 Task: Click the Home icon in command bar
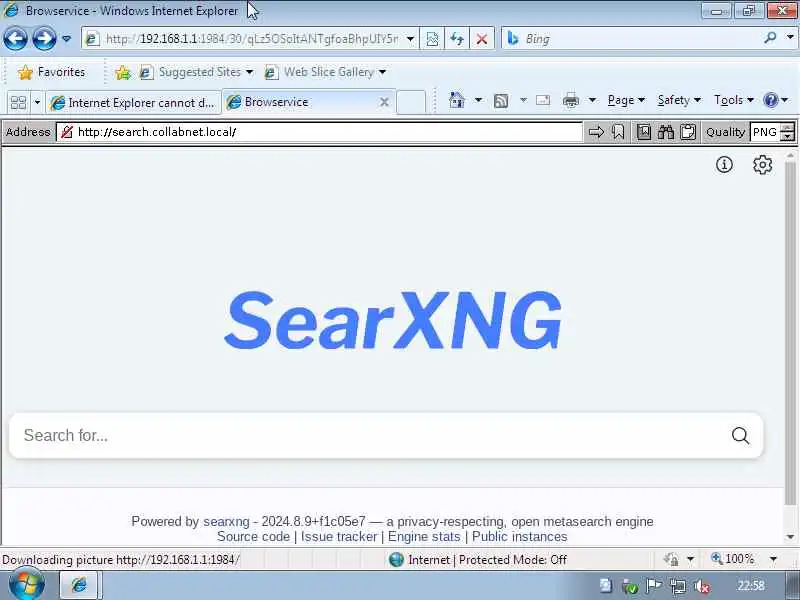pos(457,100)
